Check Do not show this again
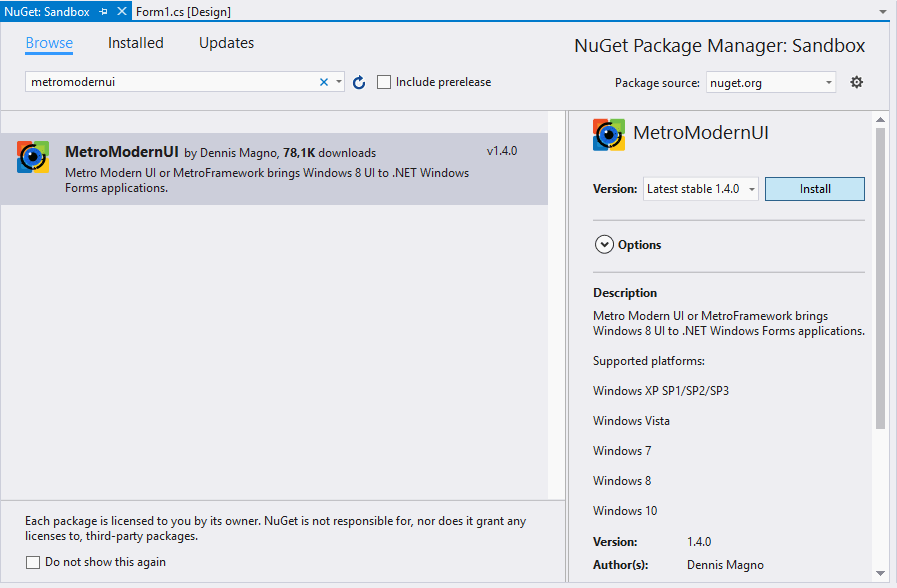Image resolution: width=897 pixels, height=588 pixels. (x=33, y=562)
